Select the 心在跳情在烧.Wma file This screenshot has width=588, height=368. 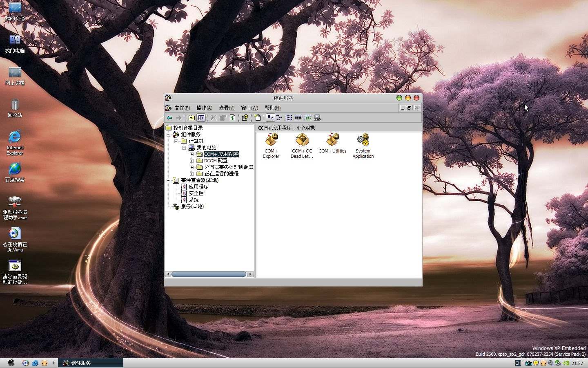point(15,240)
